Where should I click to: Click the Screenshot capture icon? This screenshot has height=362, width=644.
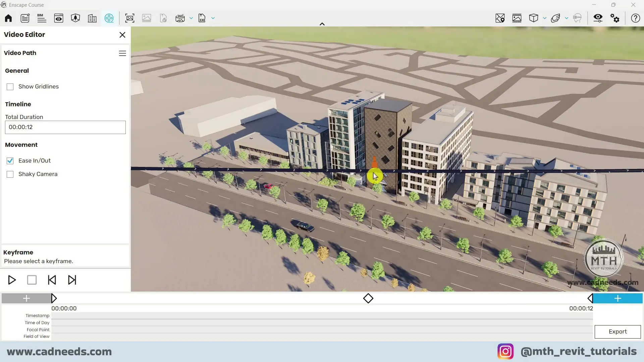pyautogui.click(x=130, y=18)
